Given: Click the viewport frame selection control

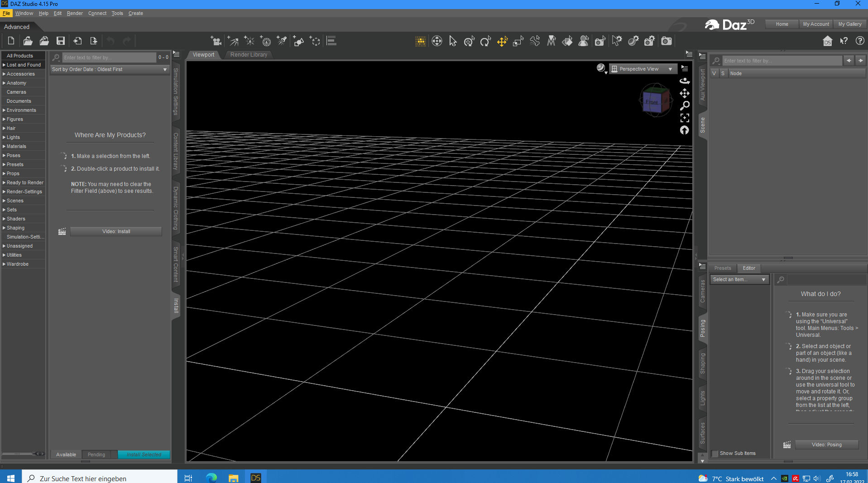Looking at the screenshot, I should [685, 118].
